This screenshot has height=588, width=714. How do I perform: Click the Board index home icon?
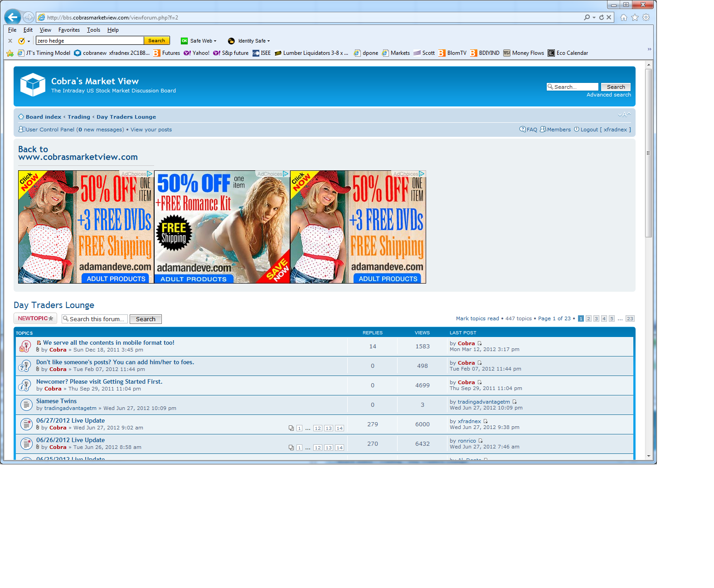point(21,116)
